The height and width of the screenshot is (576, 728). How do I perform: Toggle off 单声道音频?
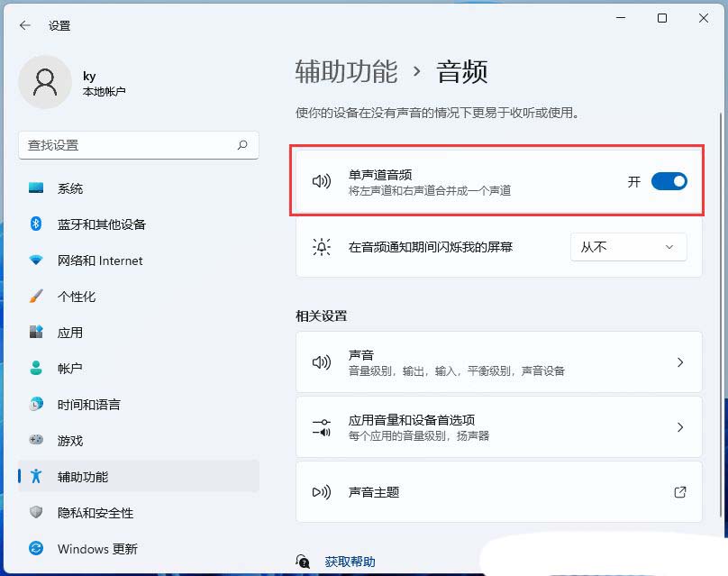coord(669,181)
